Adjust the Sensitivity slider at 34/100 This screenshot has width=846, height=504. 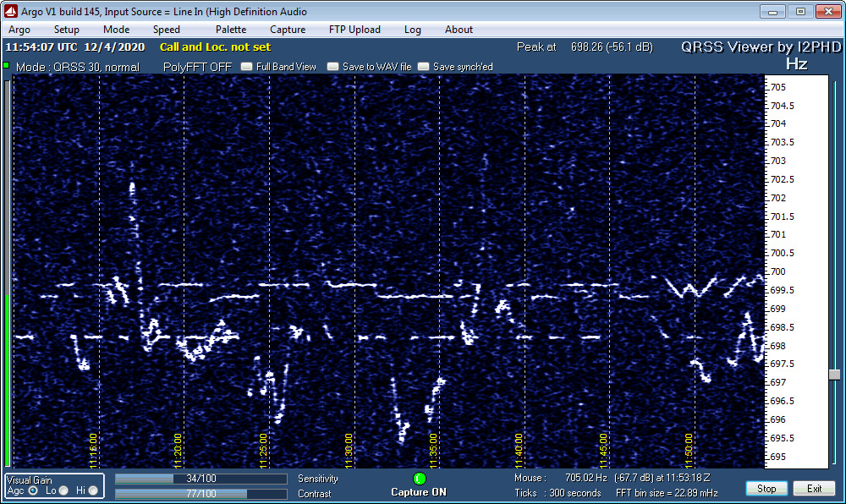[201, 479]
